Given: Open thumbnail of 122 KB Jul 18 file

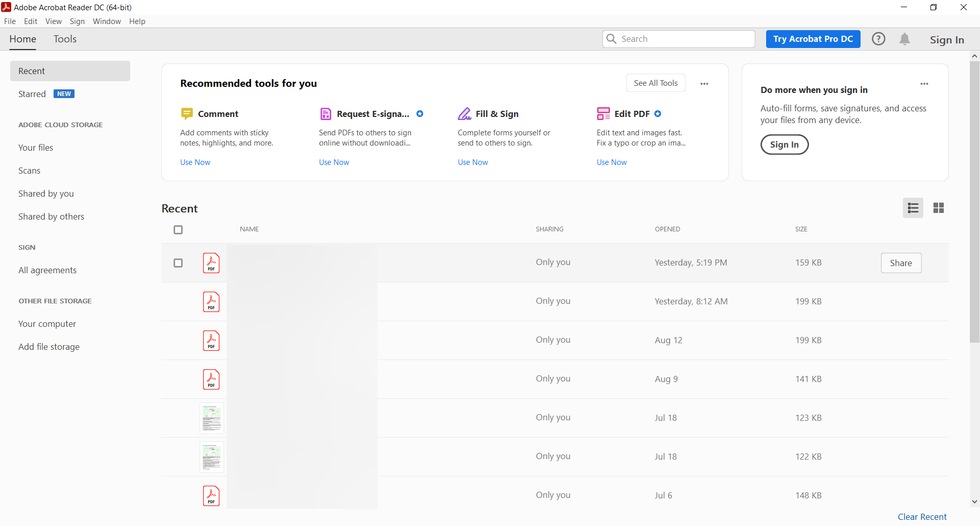Looking at the screenshot, I should pyautogui.click(x=212, y=457).
